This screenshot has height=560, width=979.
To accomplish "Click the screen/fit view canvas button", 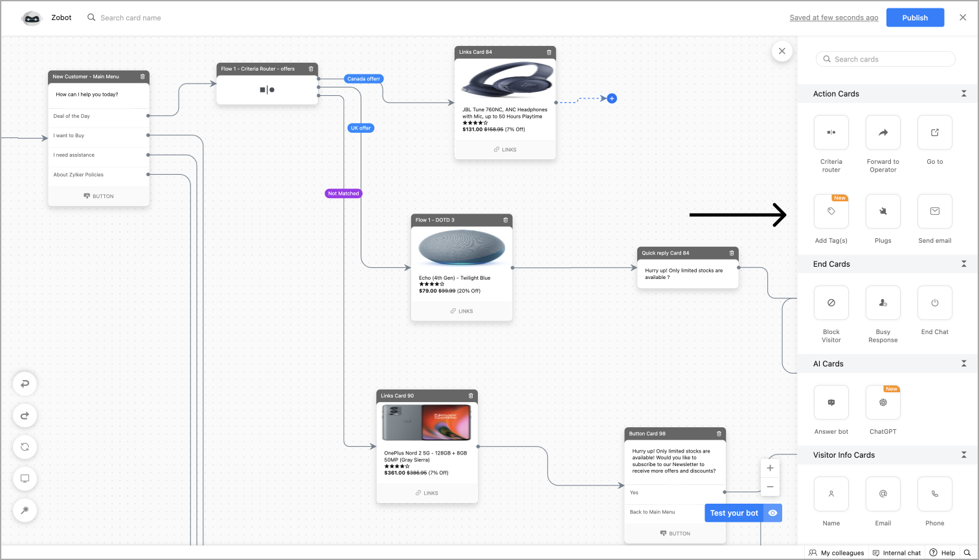I will pos(25,479).
